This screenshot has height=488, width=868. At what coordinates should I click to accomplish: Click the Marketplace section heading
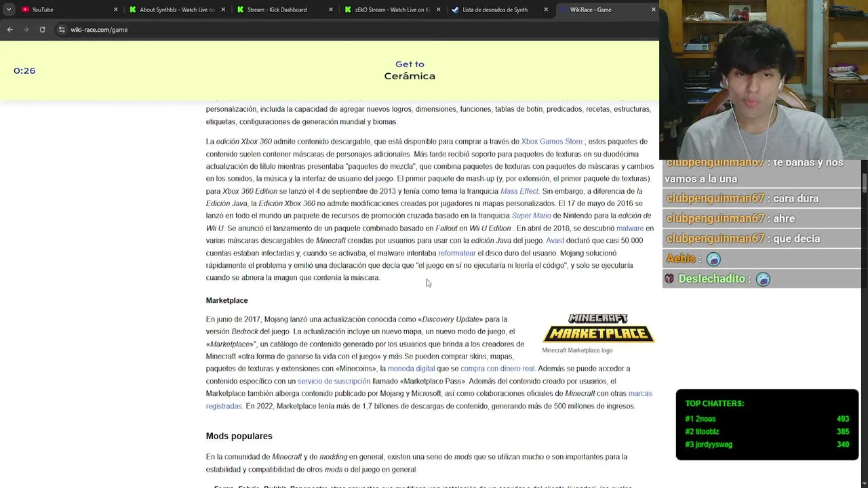coord(226,300)
